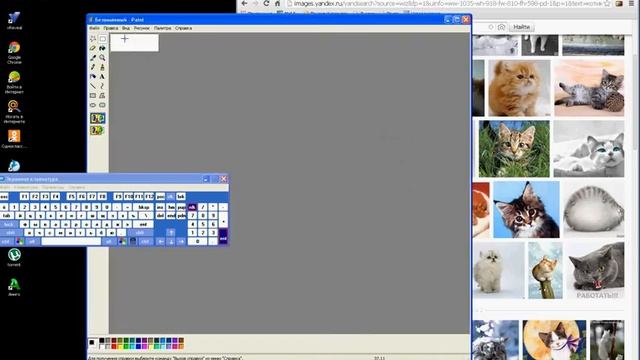640x360 pixels.
Task: Activate the Magnifier tool in Paint
Action: coord(102,58)
